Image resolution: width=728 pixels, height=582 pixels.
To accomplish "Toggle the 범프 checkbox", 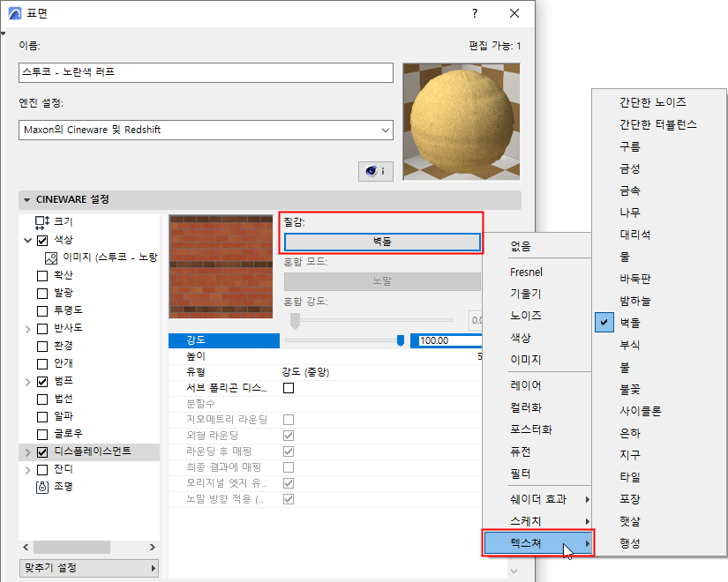I will point(42,382).
